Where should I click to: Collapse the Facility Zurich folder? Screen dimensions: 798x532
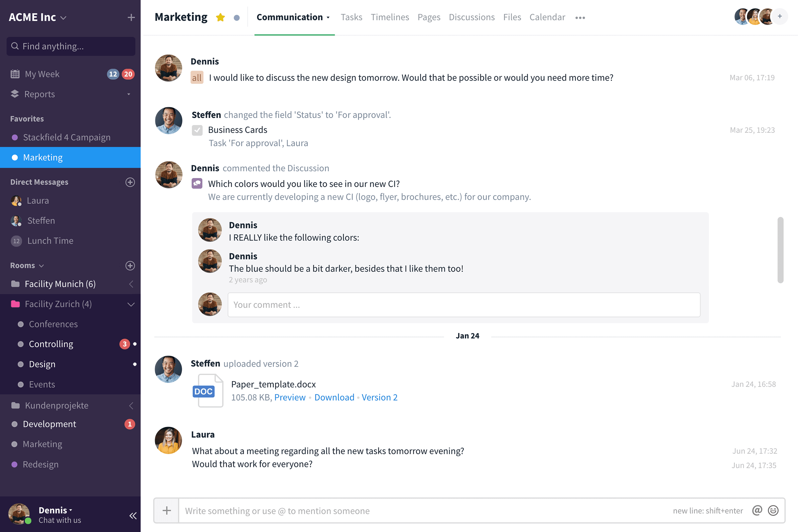pos(131,304)
